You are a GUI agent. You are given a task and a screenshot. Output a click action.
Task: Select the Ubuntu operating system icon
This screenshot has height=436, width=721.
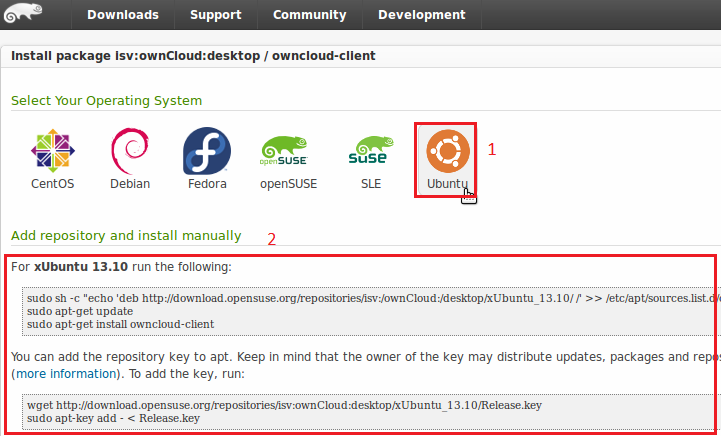[448, 151]
